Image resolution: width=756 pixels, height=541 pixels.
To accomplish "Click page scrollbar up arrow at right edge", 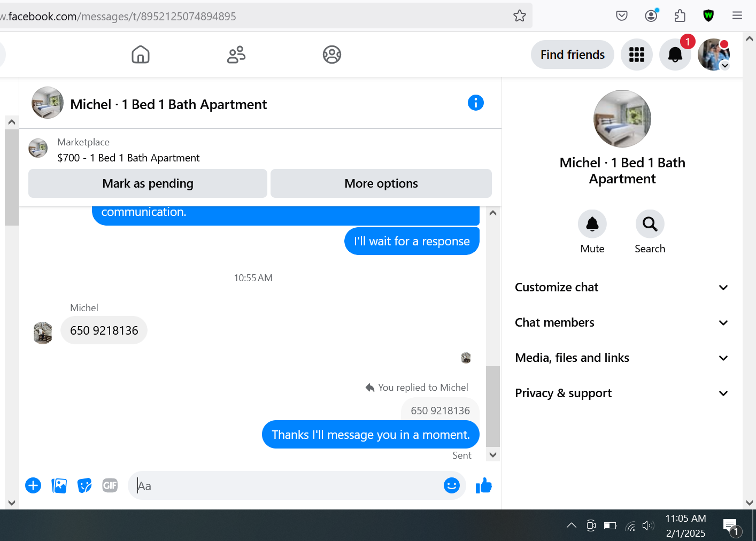I will tap(749, 38).
